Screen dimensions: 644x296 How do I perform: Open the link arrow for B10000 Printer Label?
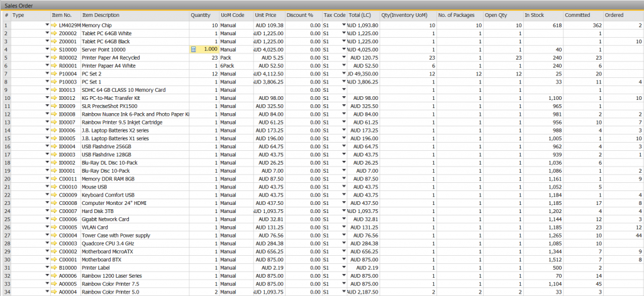(54, 267)
